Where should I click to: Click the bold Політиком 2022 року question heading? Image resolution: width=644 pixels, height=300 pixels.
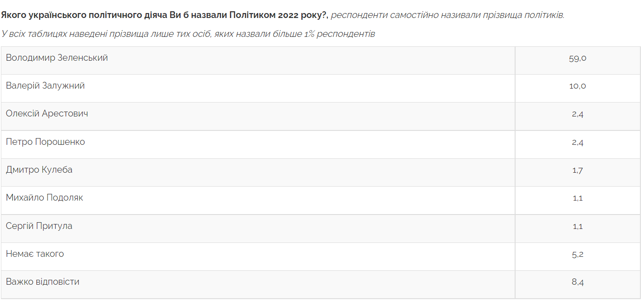point(164,15)
